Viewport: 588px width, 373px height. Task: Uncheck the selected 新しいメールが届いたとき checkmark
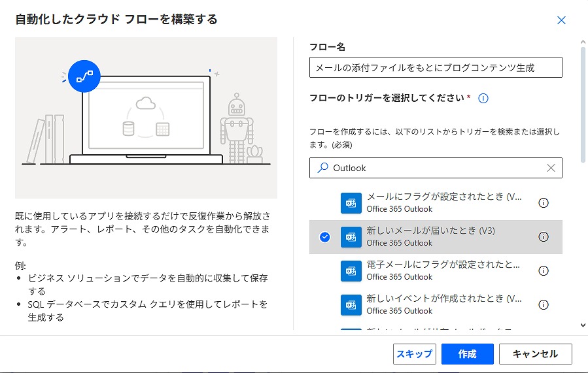325,237
